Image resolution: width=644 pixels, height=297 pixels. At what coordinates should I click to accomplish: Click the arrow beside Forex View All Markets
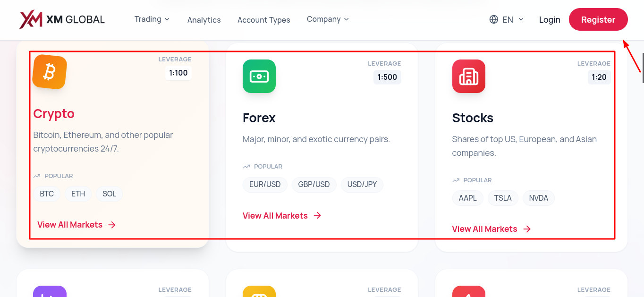[x=317, y=215]
